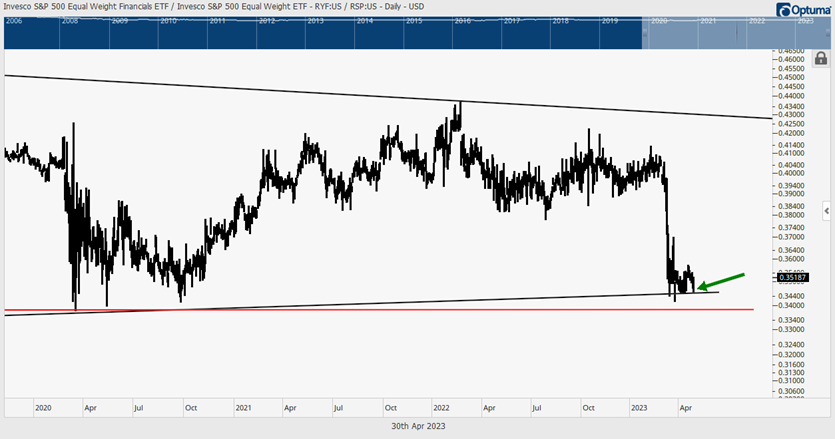Jump to 2012 in the overview bar
835x439 pixels.
tap(267, 21)
